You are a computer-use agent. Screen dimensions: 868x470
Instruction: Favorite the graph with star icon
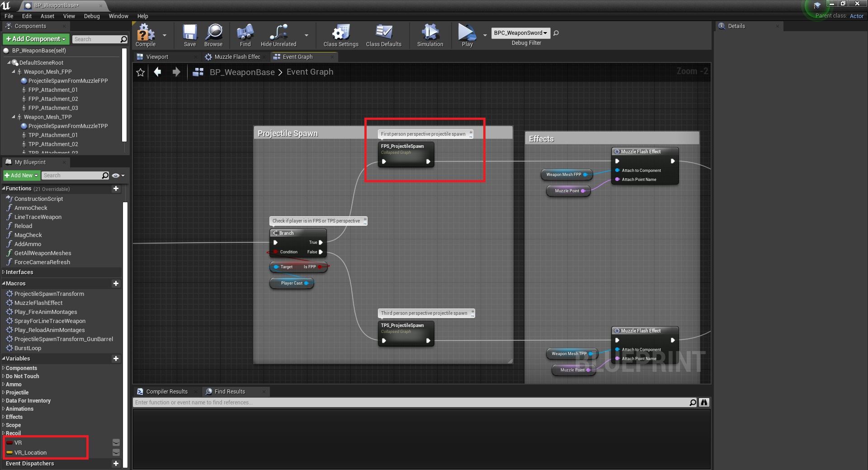click(141, 72)
